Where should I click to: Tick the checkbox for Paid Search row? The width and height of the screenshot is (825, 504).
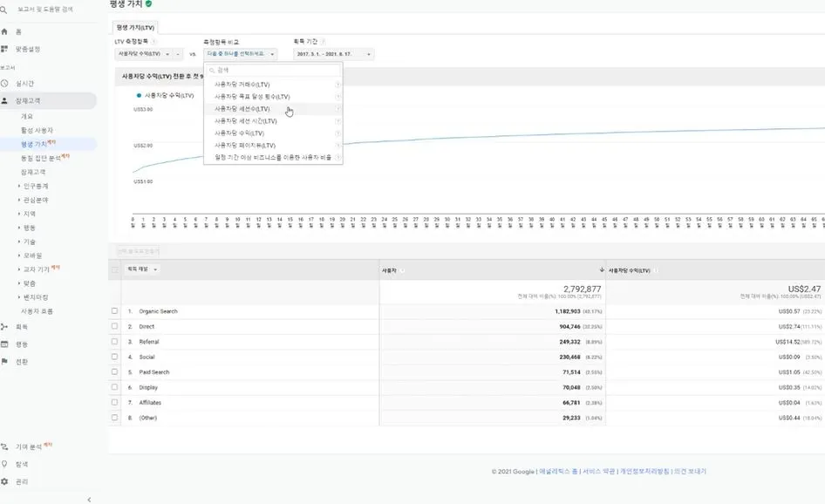[114, 371]
